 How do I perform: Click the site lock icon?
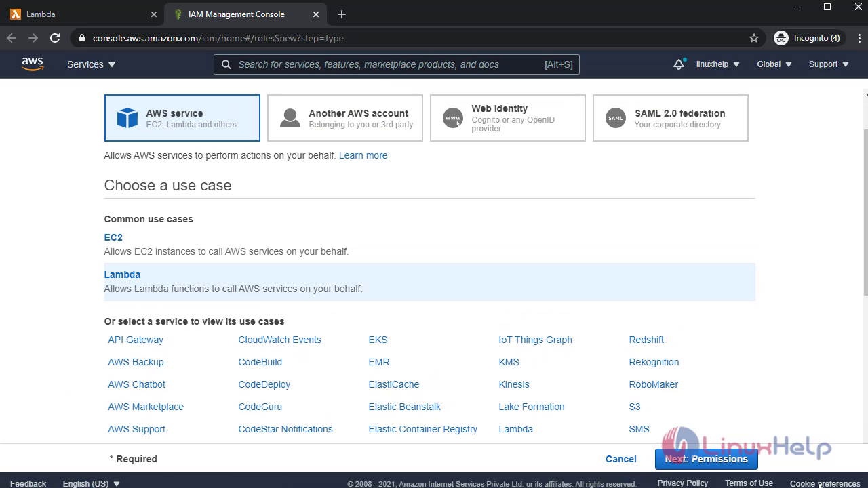tap(82, 39)
